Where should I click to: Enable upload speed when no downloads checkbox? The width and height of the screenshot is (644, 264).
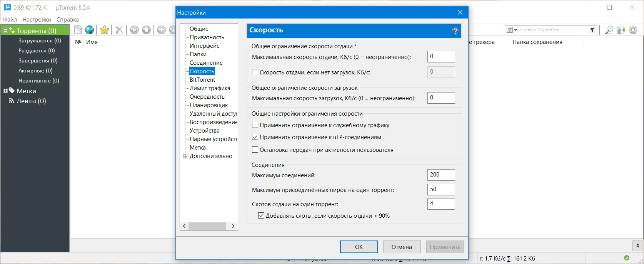[255, 72]
